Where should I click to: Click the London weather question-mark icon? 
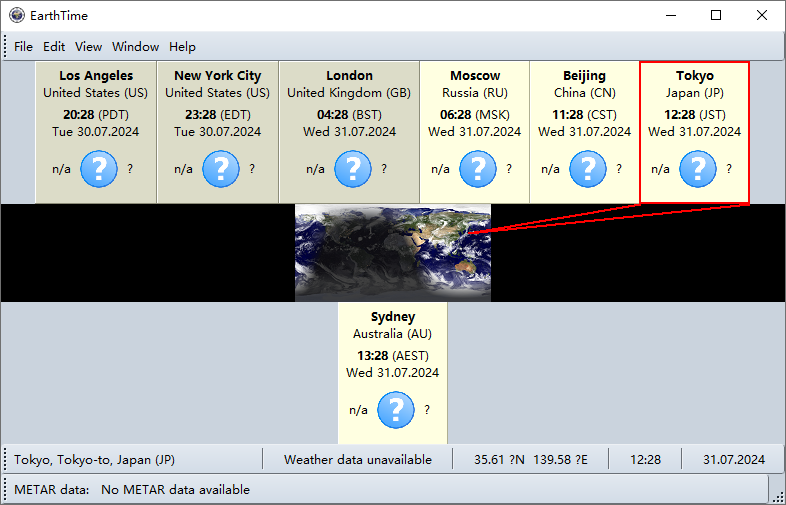tap(353, 169)
